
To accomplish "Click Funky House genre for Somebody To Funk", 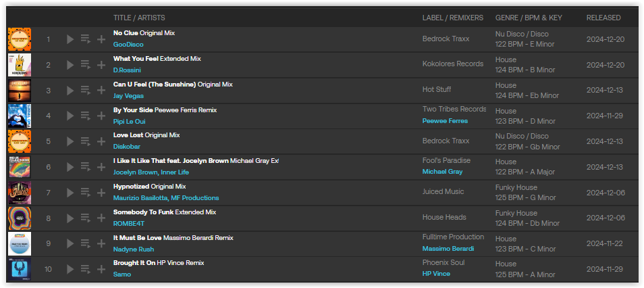I will coord(516,213).
